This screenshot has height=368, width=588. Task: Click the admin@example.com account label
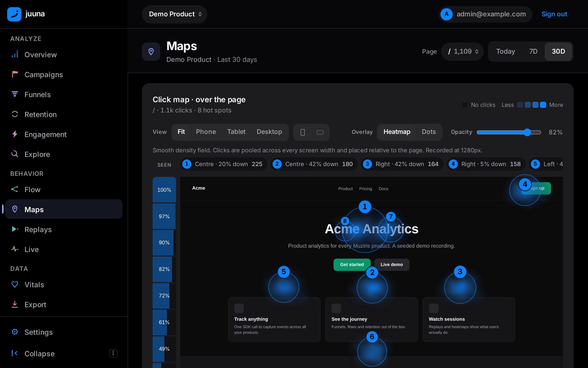click(x=491, y=14)
